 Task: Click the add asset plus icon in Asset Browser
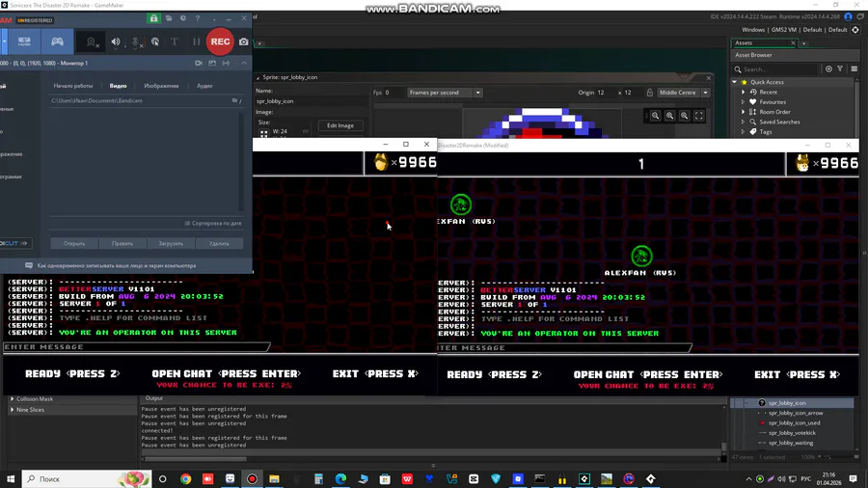(828, 69)
